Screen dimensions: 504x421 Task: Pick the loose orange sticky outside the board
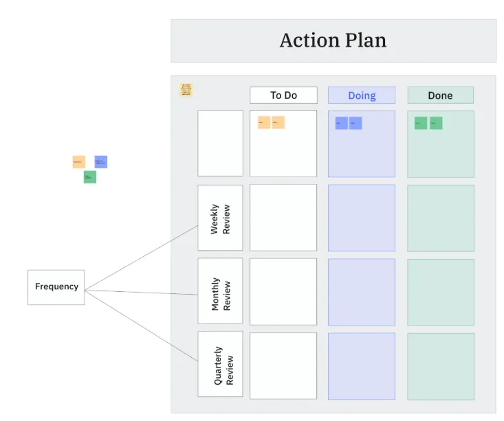pos(79,162)
